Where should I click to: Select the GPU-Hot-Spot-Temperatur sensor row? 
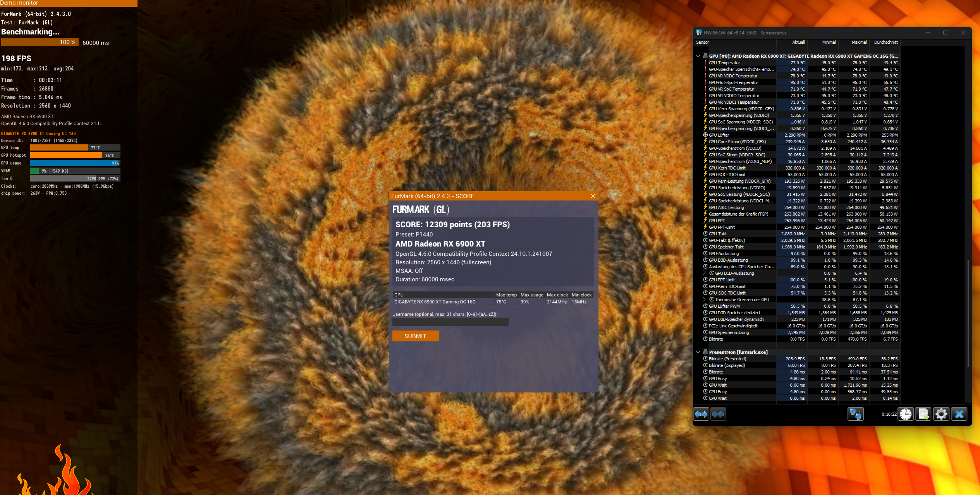[733, 82]
